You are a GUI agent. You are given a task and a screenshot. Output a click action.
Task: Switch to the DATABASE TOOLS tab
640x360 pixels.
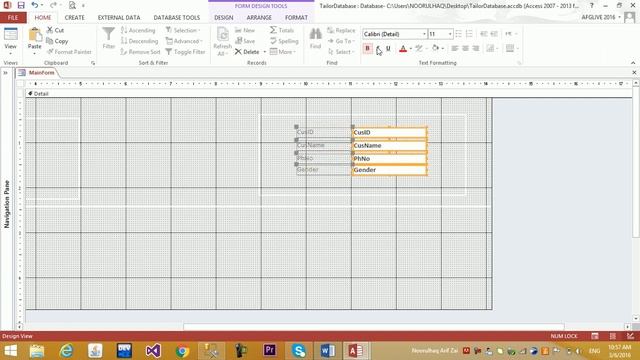[x=177, y=18]
